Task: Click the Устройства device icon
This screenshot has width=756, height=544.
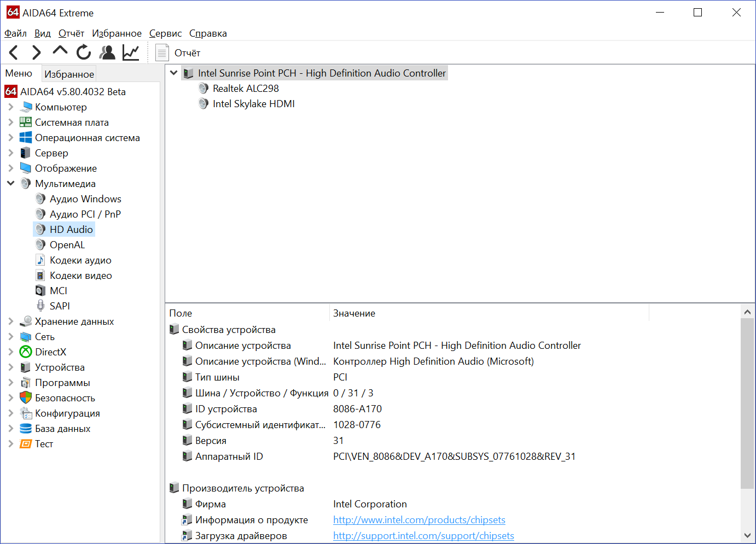Action: pos(26,367)
